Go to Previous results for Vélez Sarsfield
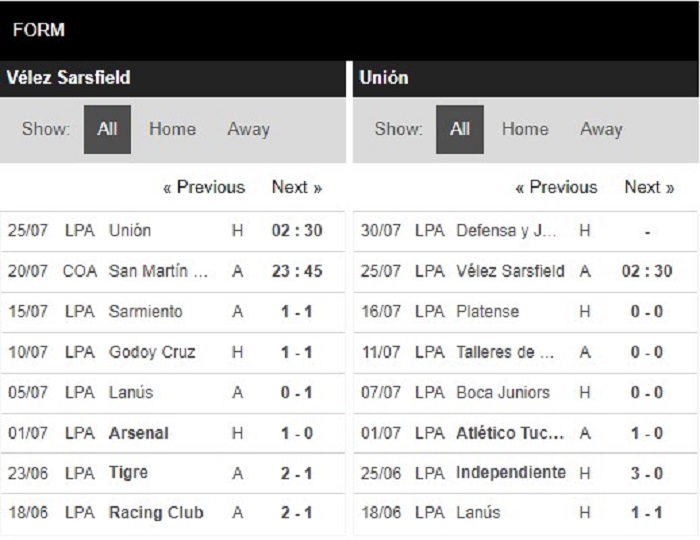This screenshot has width=700, height=540. 204,187
